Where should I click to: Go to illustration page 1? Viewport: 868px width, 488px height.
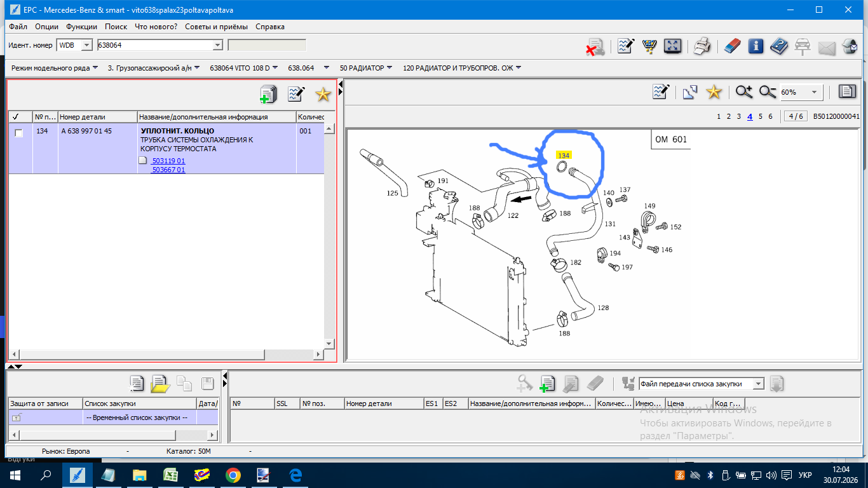click(719, 116)
